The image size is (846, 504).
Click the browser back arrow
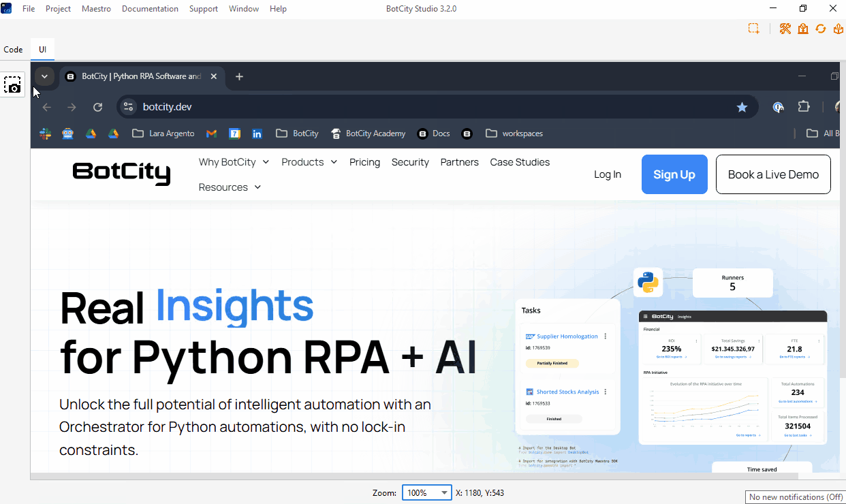(47, 107)
